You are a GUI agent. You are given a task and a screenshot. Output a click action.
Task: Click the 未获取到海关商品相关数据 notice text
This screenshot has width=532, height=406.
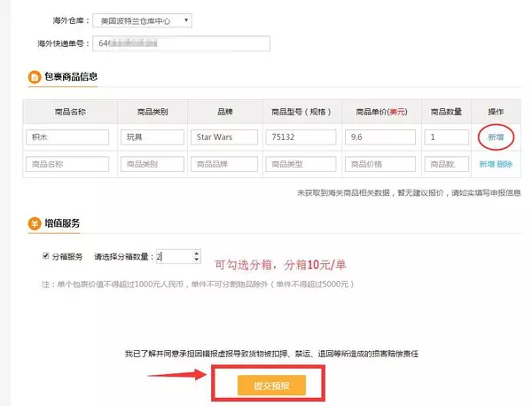click(409, 193)
